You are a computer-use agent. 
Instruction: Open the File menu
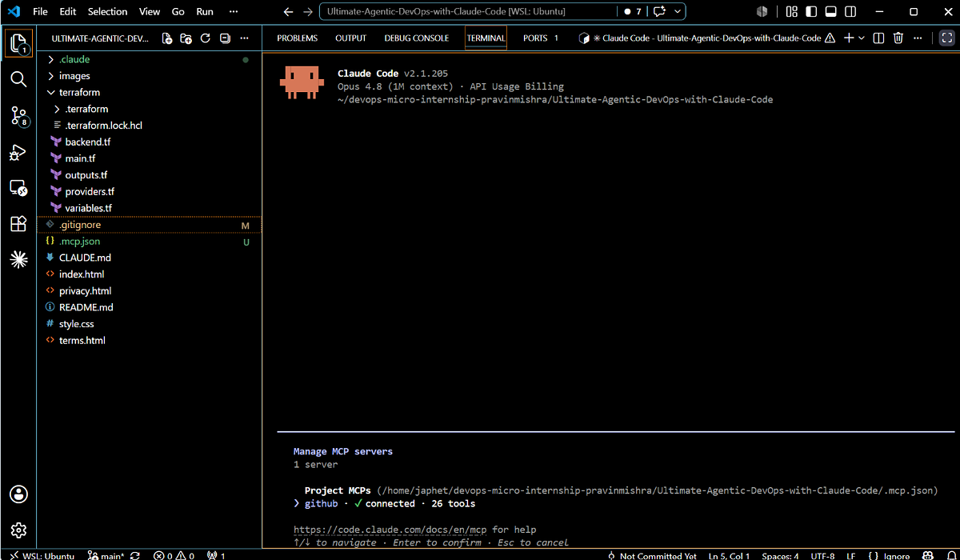tap(40, 12)
